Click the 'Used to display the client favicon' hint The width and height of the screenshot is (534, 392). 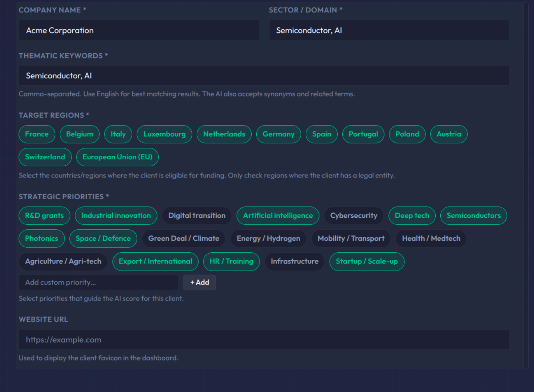98,358
